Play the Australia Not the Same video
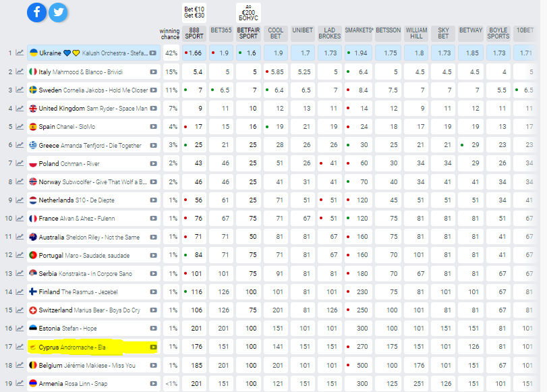 point(153,237)
